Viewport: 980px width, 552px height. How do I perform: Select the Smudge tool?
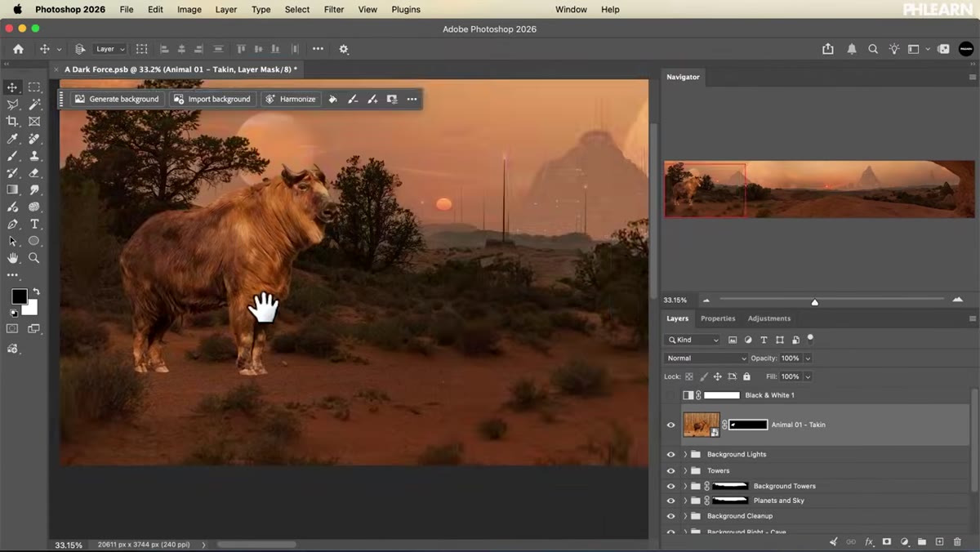34,190
